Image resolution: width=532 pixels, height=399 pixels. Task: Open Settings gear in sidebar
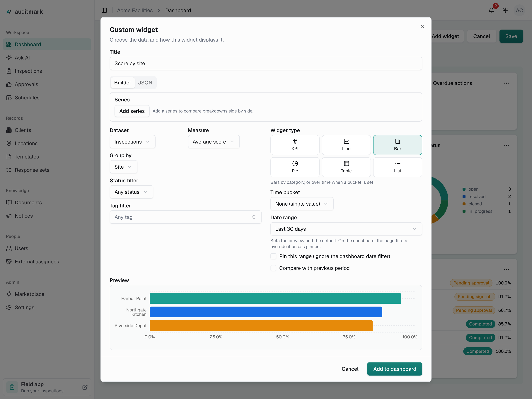point(47,307)
